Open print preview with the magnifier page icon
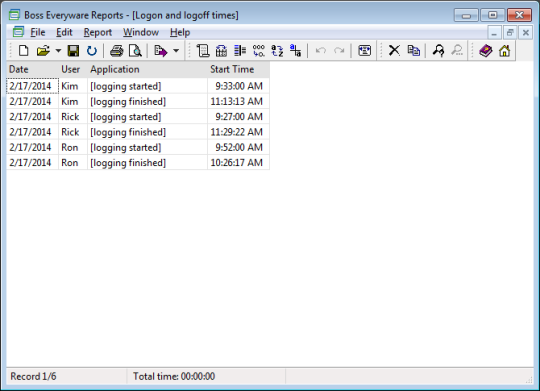Image resolution: width=540 pixels, height=391 pixels. point(135,51)
